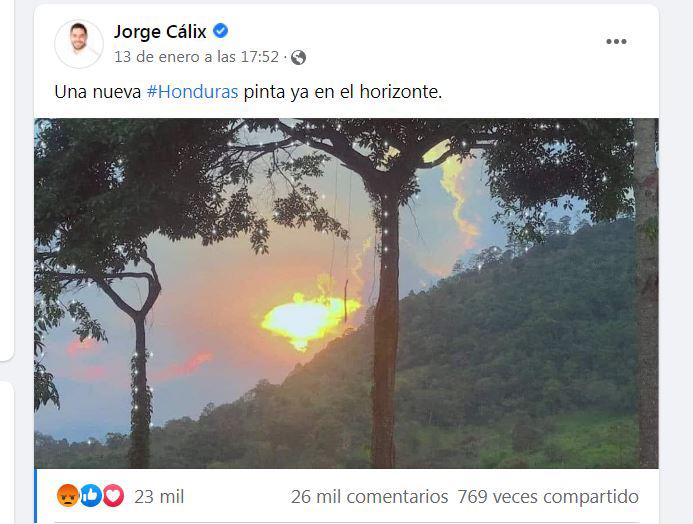Click the thumbs-up like reaction icon
Screen dimensions: 693x524
(x=91, y=495)
